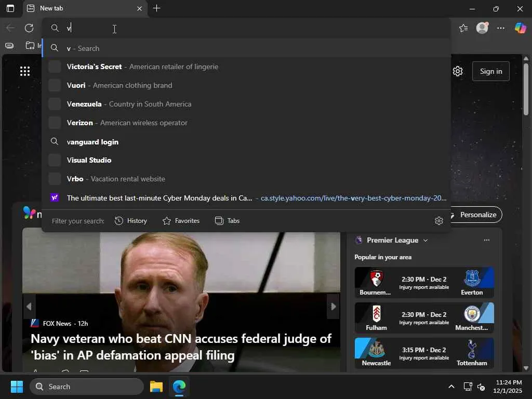Click muted volume tray icon
Viewport: 532px width, 399px height.
481,387
